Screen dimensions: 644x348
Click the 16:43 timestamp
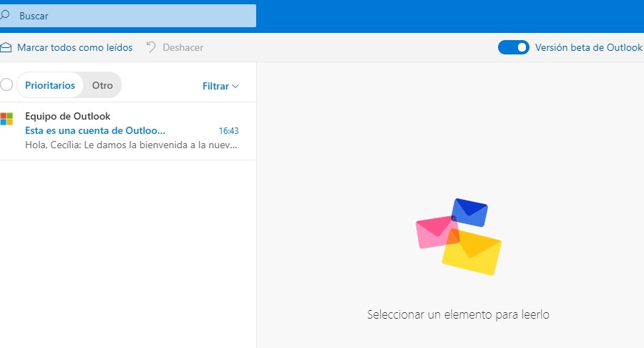pyautogui.click(x=228, y=130)
